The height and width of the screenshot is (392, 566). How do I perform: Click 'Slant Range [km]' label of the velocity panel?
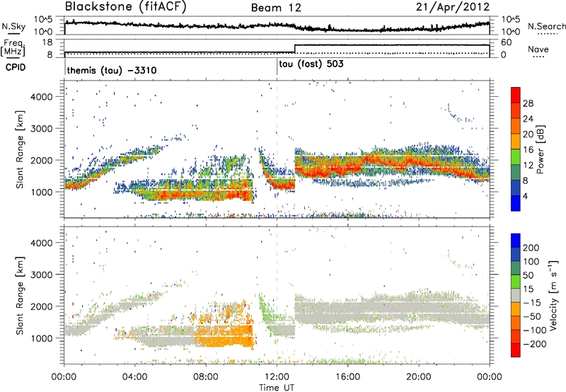(x=20, y=296)
